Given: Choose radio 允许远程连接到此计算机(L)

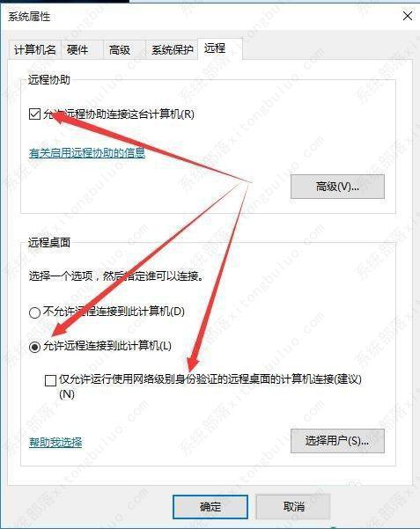Looking at the screenshot, I should coord(34,347).
